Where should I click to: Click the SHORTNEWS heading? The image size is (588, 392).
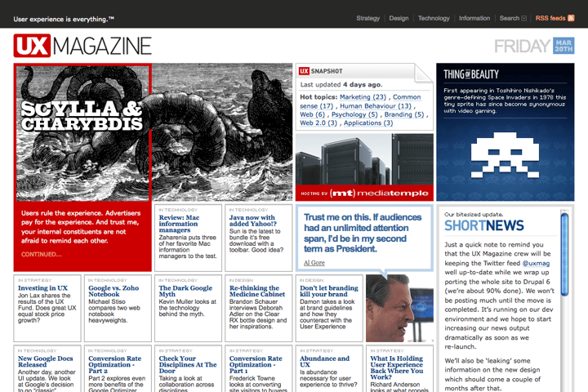pyautogui.click(x=483, y=225)
